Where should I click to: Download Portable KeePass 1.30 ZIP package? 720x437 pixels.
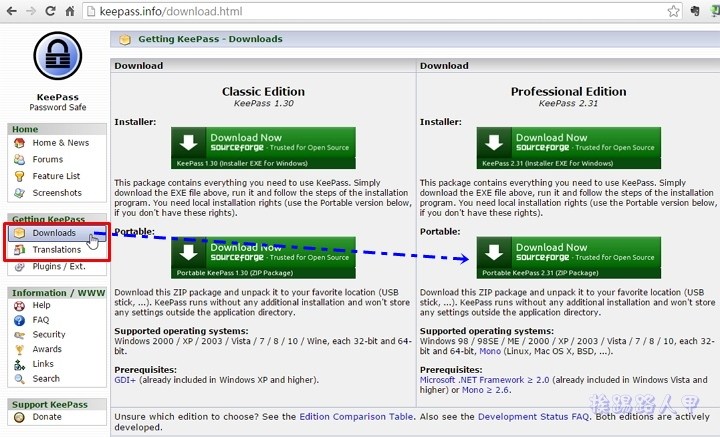click(263, 258)
